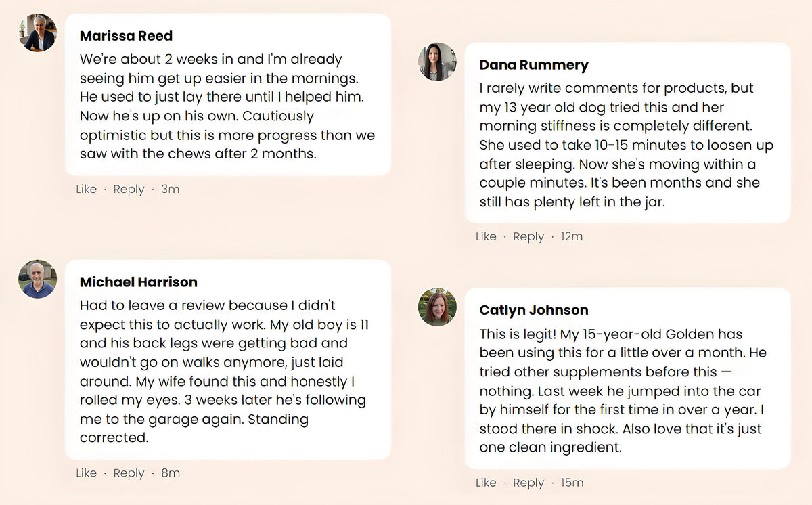Open the Marissa Reed name link
Viewport: 812px width, 505px height.
pyautogui.click(x=126, y=36)
